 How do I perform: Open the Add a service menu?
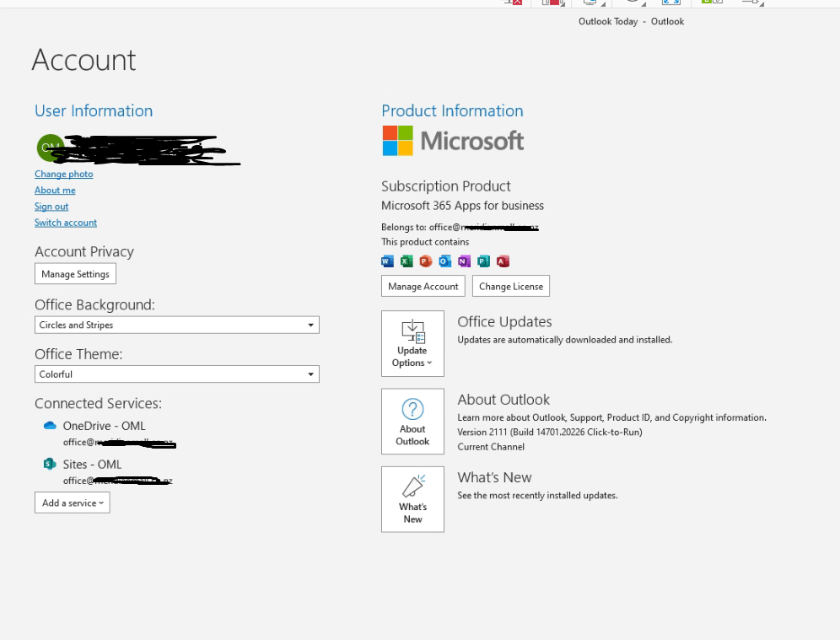(73, 503)
